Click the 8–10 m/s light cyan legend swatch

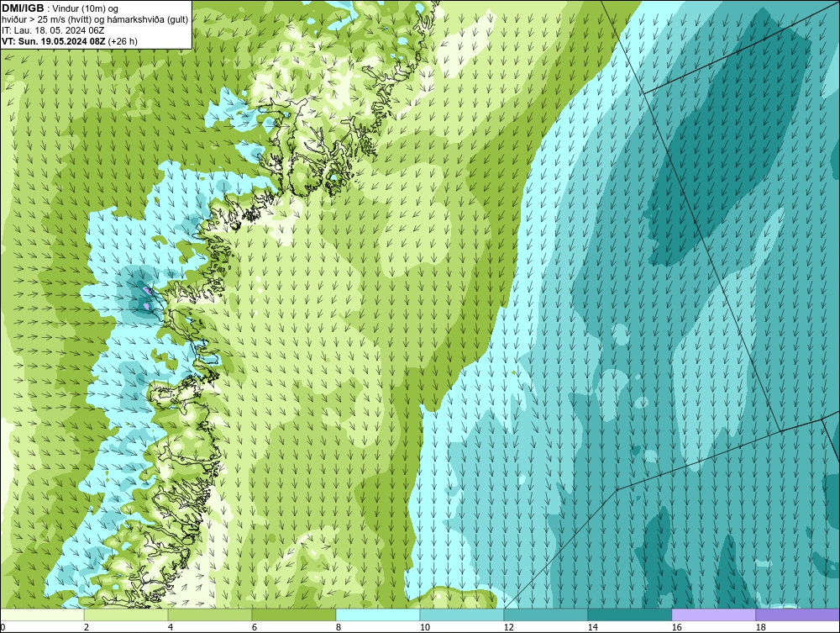point(378,615)
